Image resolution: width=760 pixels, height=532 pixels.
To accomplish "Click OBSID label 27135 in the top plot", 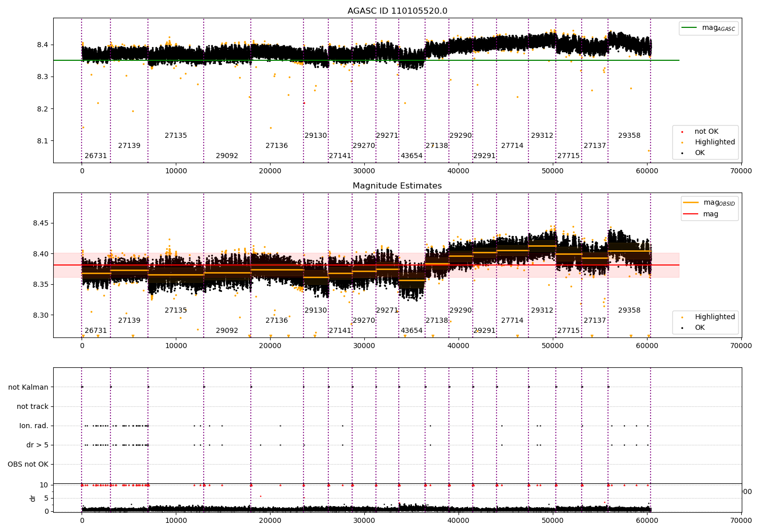I will point(176,135).
